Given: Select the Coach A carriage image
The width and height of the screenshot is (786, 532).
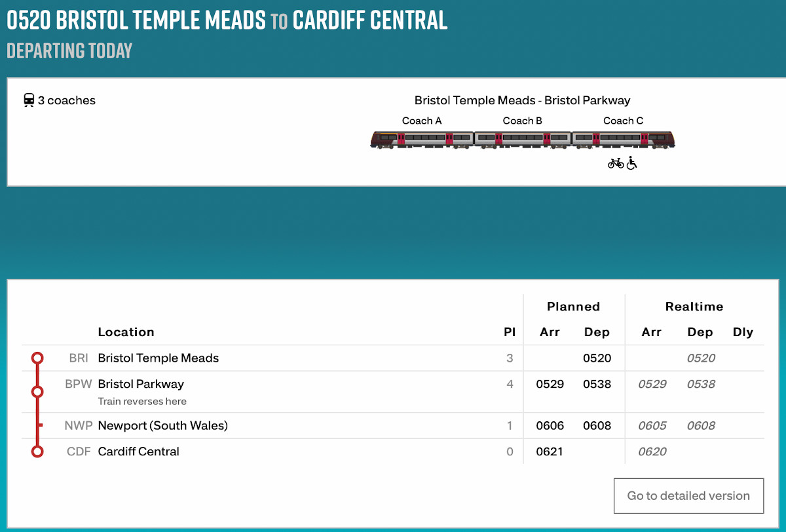Looking at the screenshot, I should (x=422, y=139).
